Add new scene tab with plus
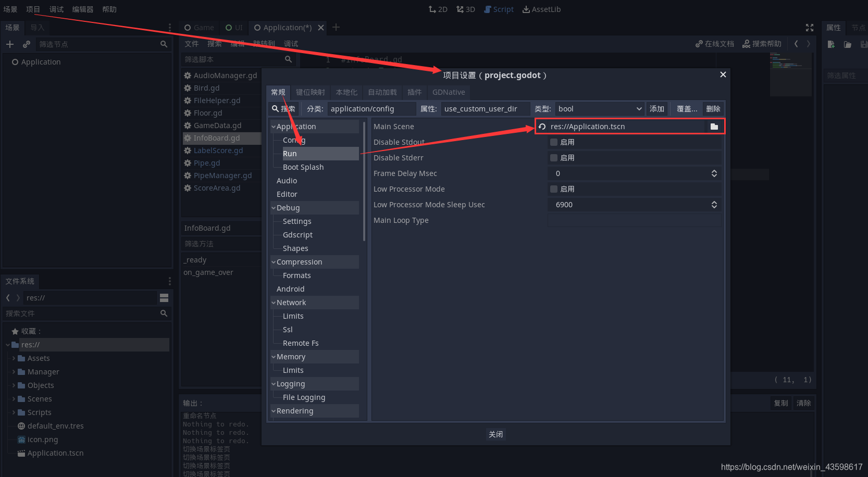 click(x=336, y=27)
